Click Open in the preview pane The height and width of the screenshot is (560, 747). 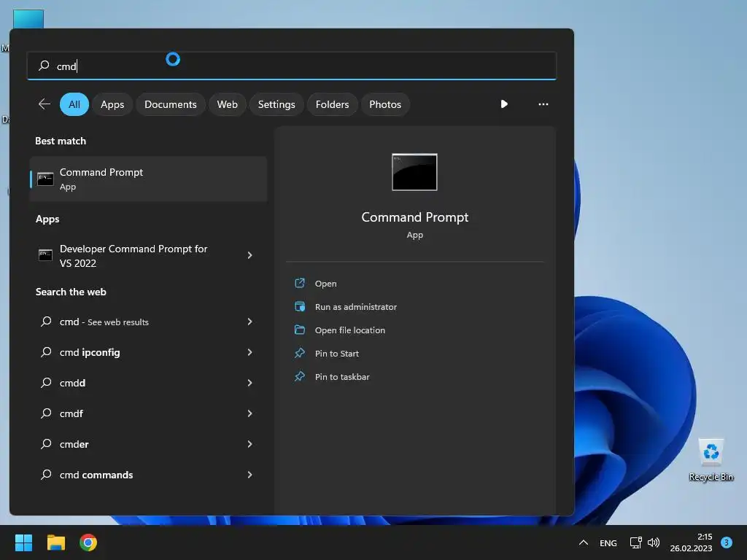[326, 284]
